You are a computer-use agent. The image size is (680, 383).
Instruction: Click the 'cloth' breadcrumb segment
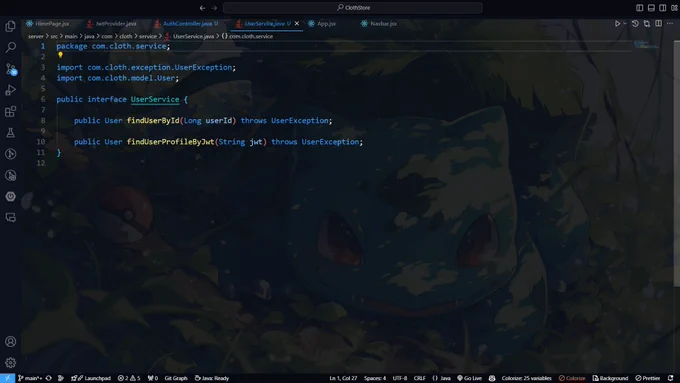click(126, 36)
